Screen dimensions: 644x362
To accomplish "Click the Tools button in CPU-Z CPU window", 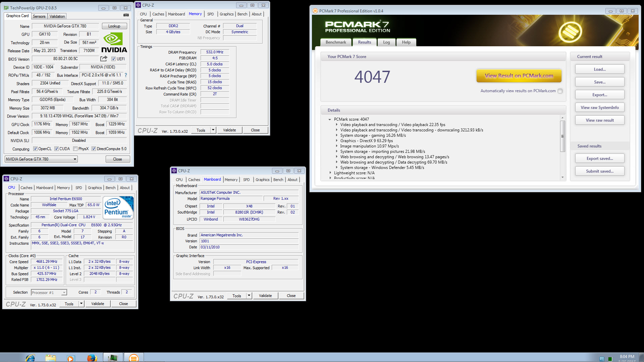I will [69, 304].
